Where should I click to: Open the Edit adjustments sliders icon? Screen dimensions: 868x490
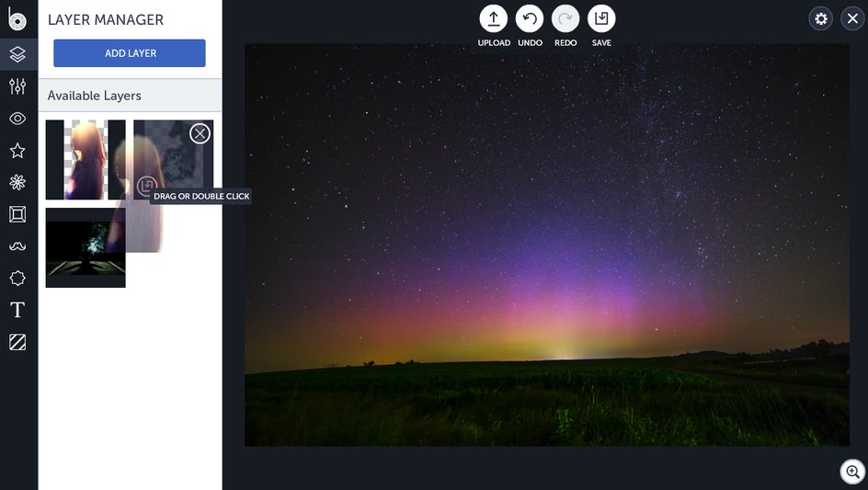[x=17, y=86]
